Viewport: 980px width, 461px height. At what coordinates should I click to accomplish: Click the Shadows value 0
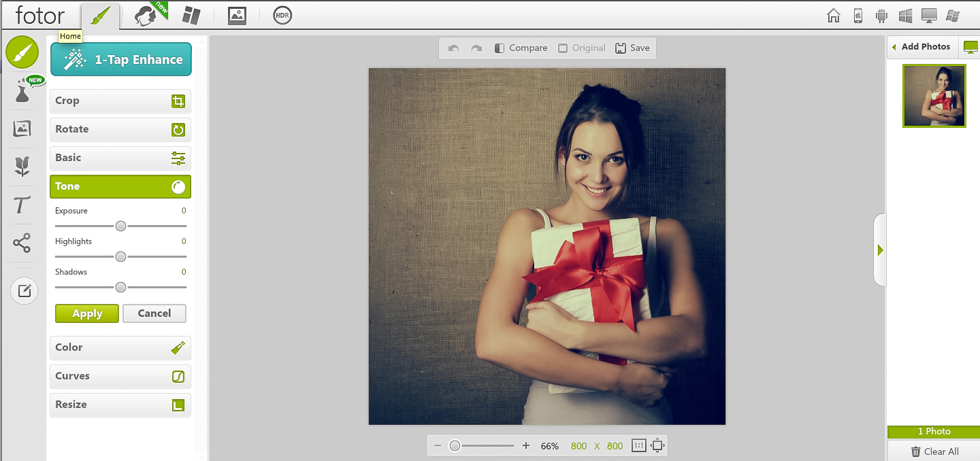pos(184,272)
